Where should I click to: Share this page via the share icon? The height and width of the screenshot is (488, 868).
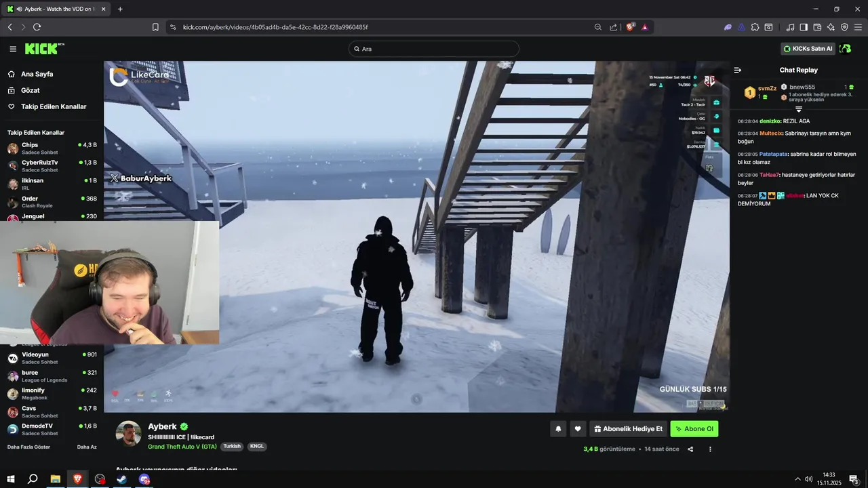614,27
